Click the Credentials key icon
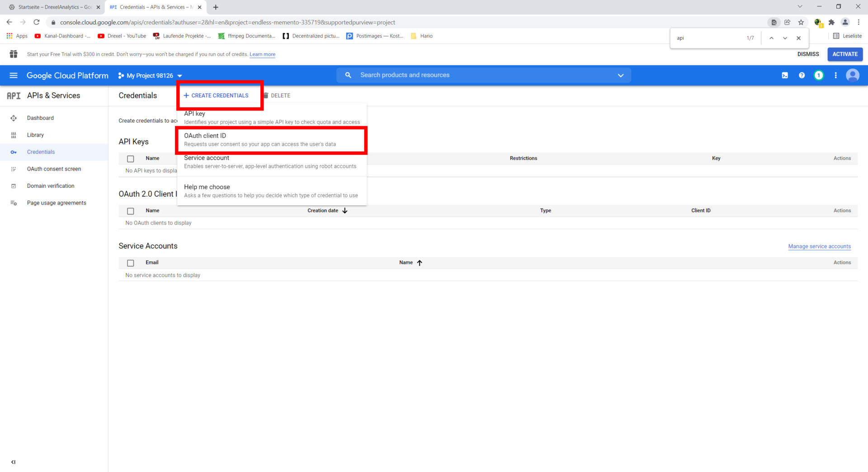This screenshot has width=868, height=472. coord(14,152)
